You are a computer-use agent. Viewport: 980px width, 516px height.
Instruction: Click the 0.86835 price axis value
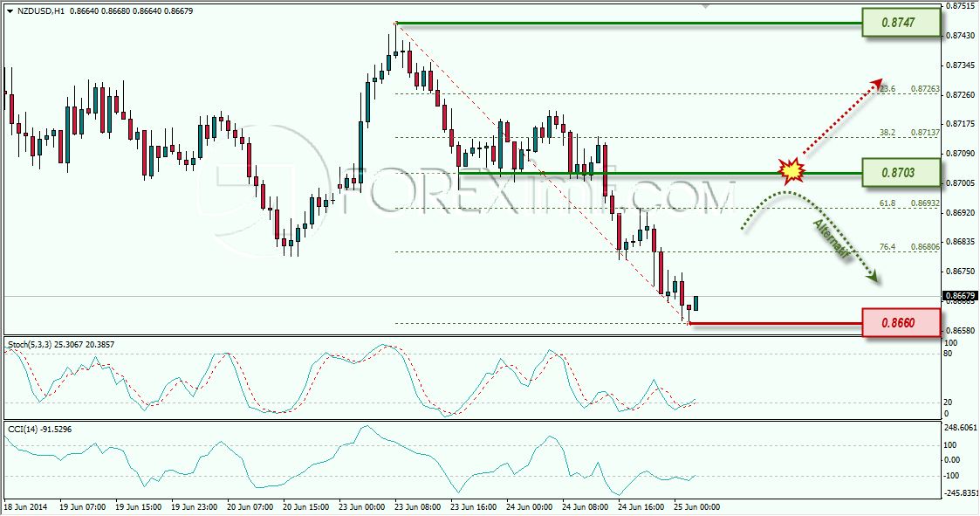point(962,242)
